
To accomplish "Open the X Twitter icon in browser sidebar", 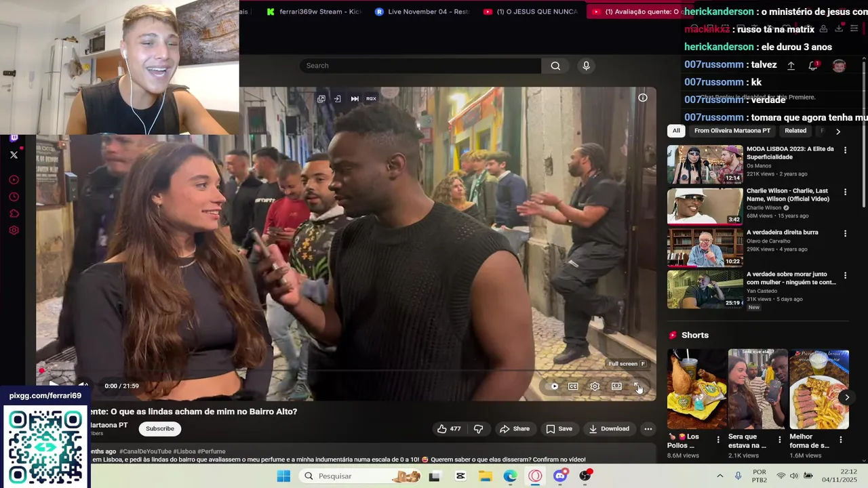I will pos(14,155).
